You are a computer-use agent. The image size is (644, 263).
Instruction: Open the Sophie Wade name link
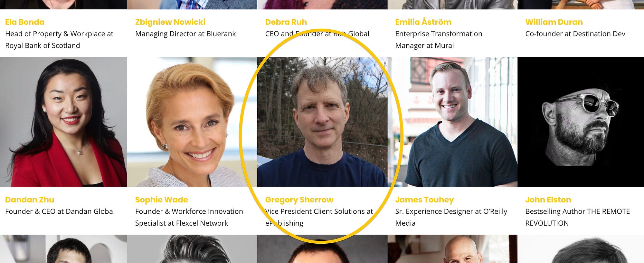coord(161,200)
